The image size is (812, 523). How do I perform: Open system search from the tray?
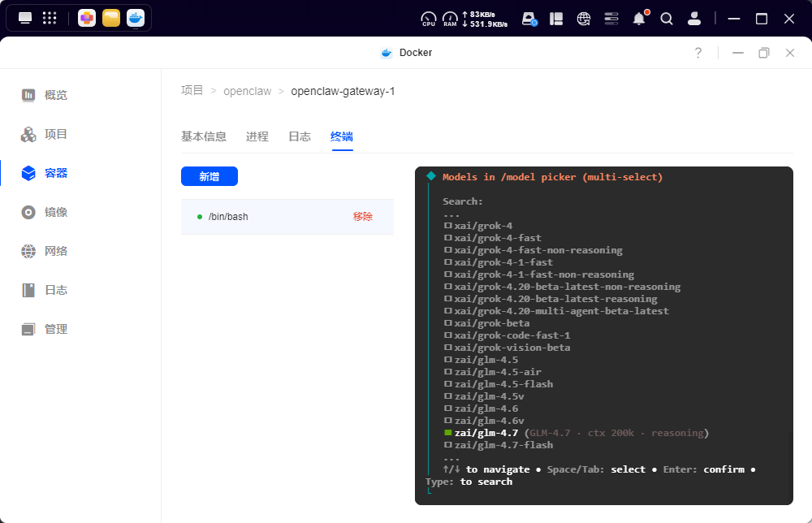pos(667,18)
